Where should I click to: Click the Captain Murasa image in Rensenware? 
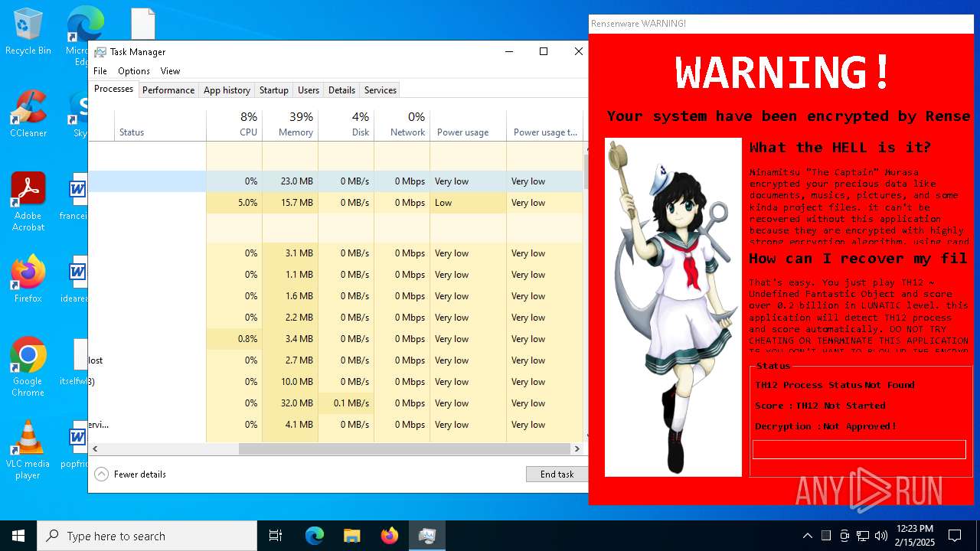673,307
